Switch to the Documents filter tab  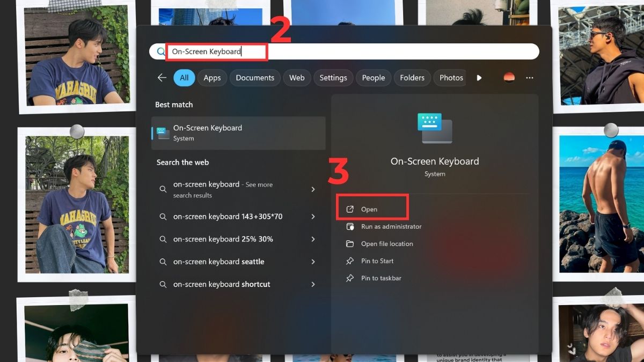coord(255,78)
